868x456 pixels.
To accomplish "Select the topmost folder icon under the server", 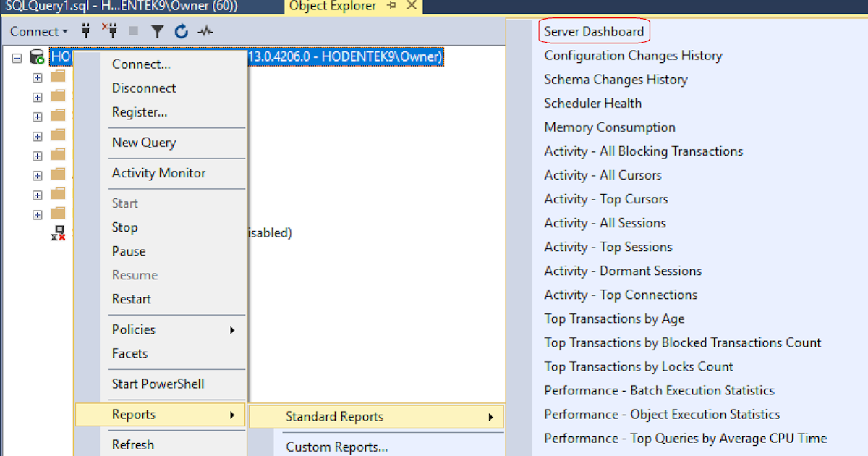I will tap(56, 77).
